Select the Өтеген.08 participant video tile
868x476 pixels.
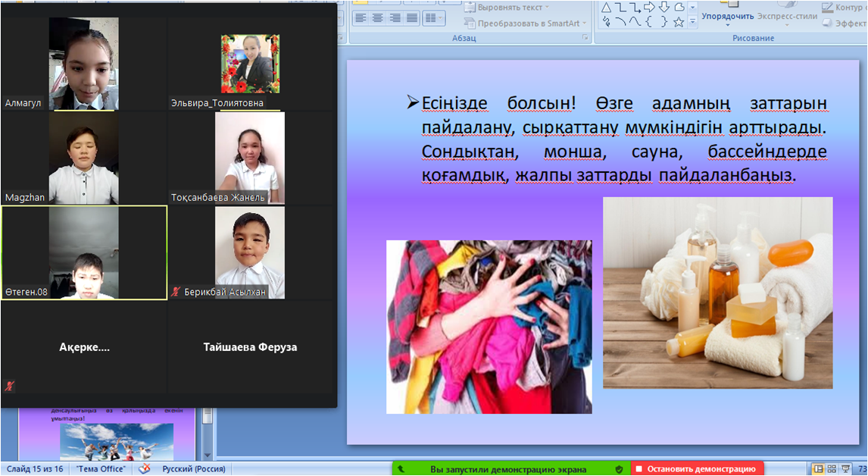pos(84,252)
